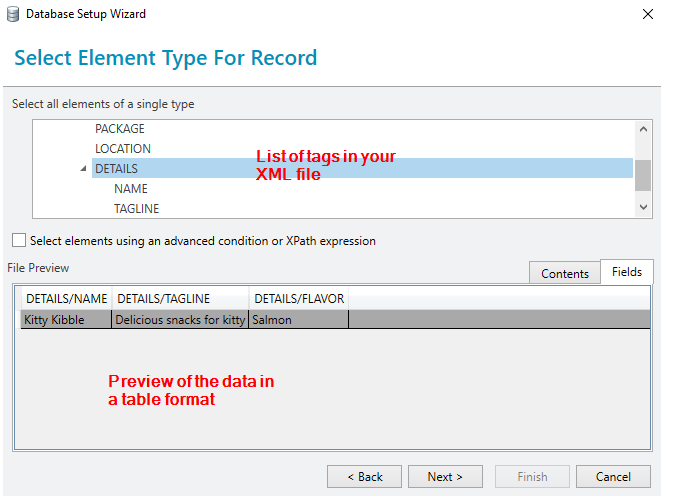Collapse the DETAILS tree node arrow

(x=83, y=169)
